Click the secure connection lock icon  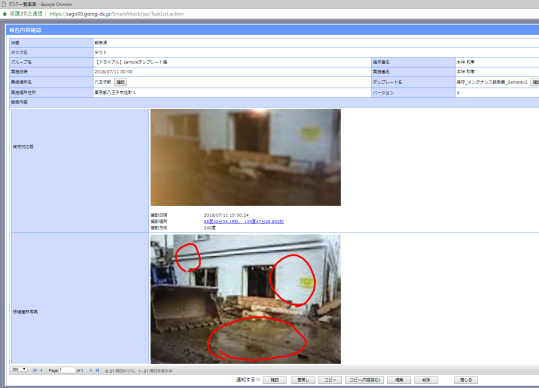coord(4,14)
